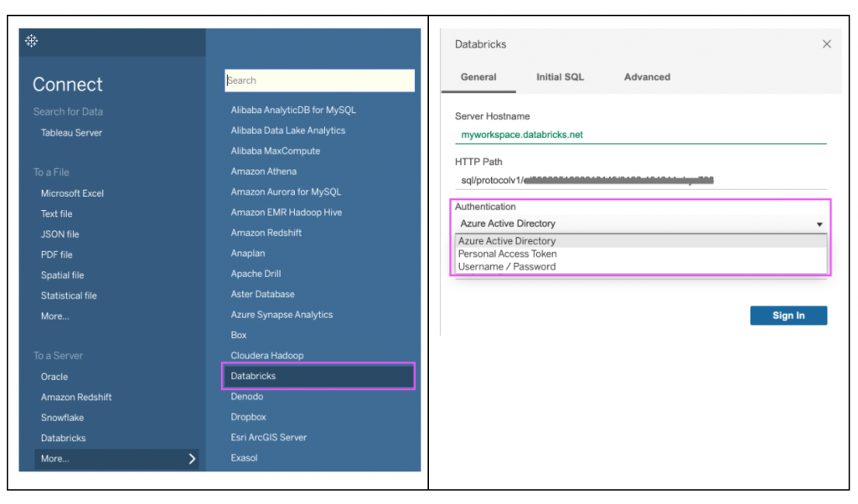Select the General tab
Viewport: 858px width, 504px height.
478,77
